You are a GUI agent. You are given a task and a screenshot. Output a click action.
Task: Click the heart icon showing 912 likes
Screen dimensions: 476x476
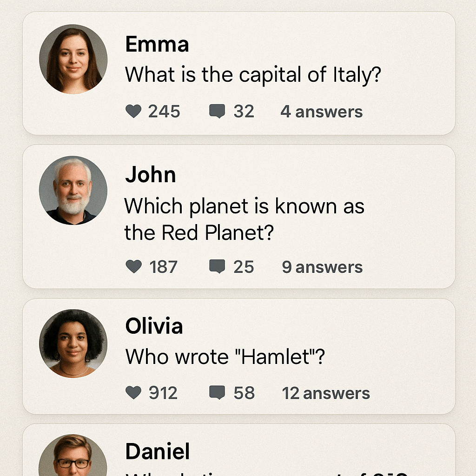click(134, 393)
